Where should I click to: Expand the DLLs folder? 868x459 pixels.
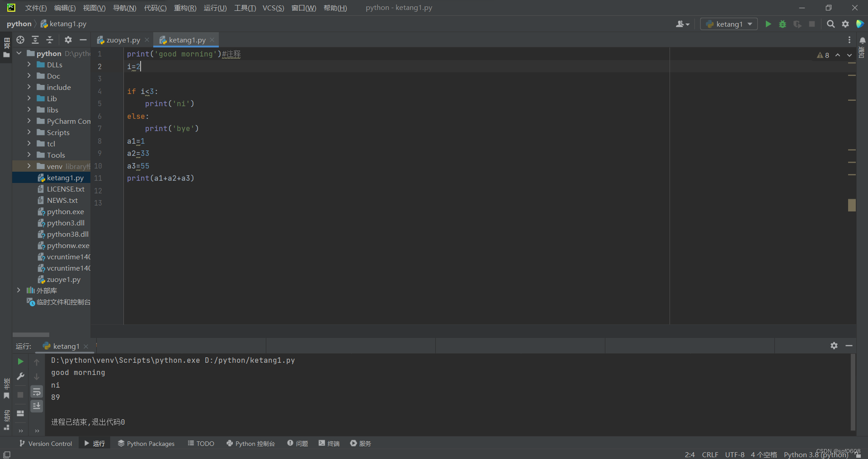pos(29,65)
